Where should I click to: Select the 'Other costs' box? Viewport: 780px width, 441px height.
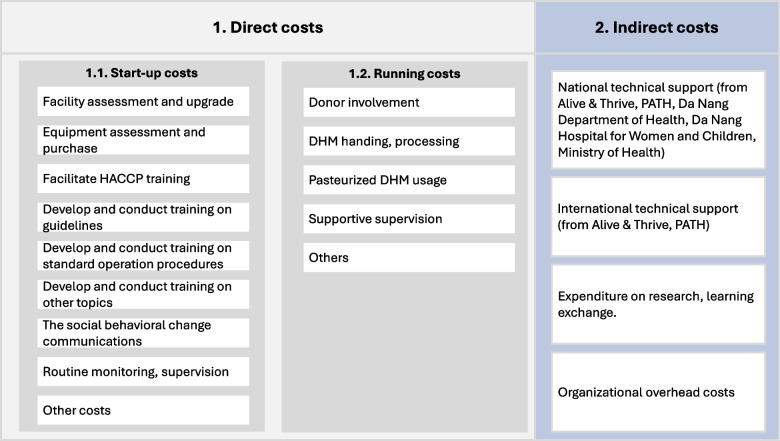[x=144, y=410]
